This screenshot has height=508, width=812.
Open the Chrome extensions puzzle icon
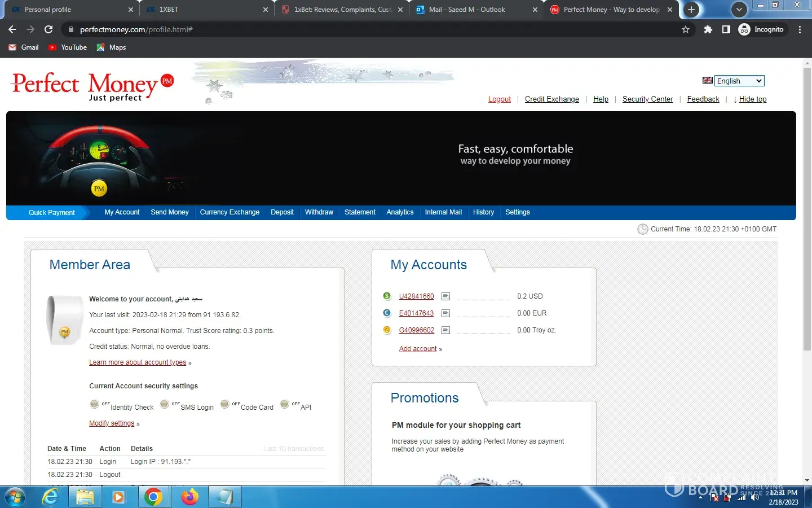tap(708, 29)
